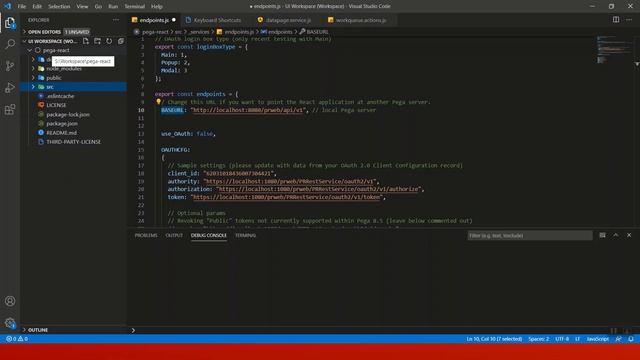
Task: Open the Selection menu
Action: 59,7
